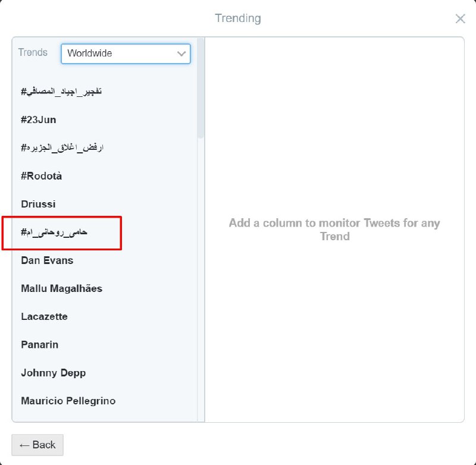Open the Worldwide location dropdown
Viewport: 476px width, 465px height.
125,54
